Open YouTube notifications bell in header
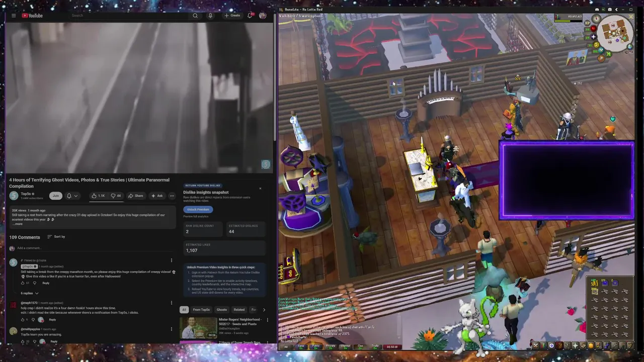 pyautogui.click(x=250, y=16)
